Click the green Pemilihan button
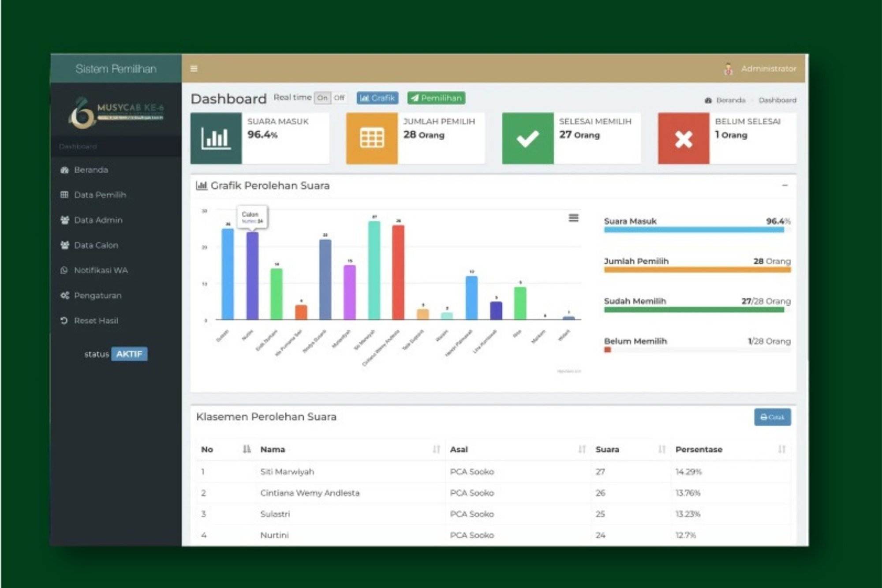Viewport: 882px width, 588px height. (436, 98)
